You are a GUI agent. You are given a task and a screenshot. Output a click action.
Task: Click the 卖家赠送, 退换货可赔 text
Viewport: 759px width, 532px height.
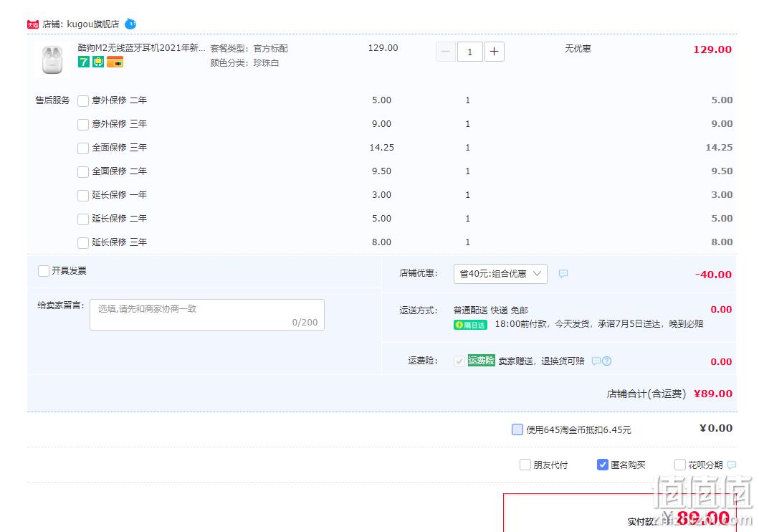(541, 361)
